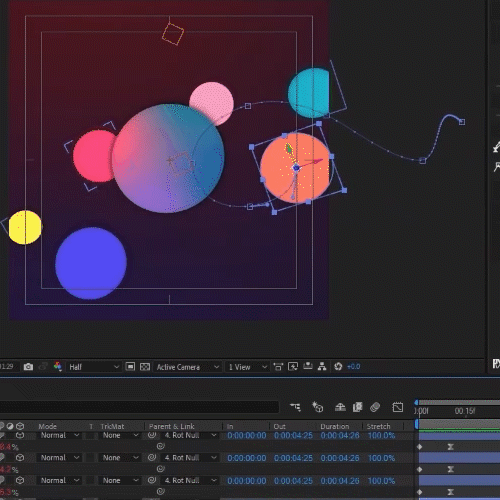Open the Graph Editor icon
The image size is (500, 500).
pos(398,407)
